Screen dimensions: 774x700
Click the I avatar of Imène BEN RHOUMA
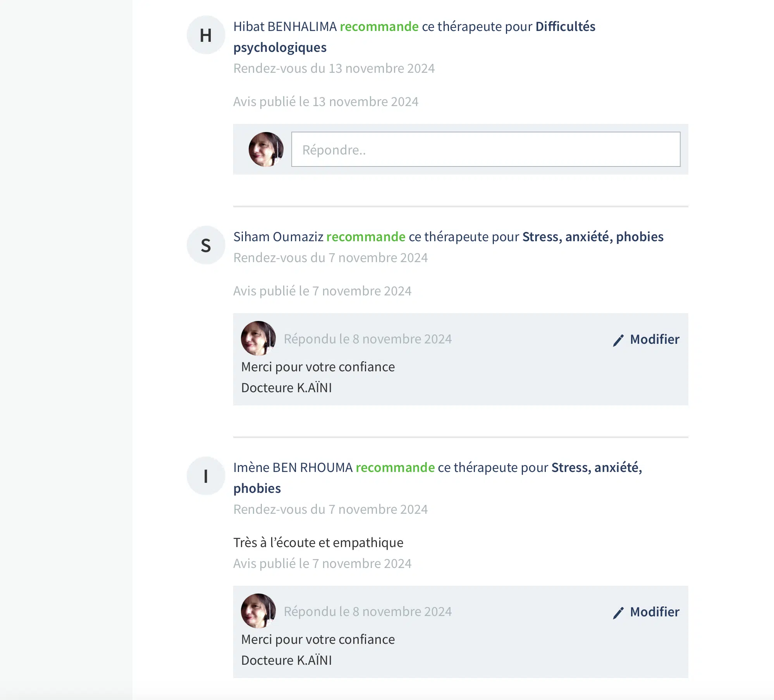click(x=206, y=476)
